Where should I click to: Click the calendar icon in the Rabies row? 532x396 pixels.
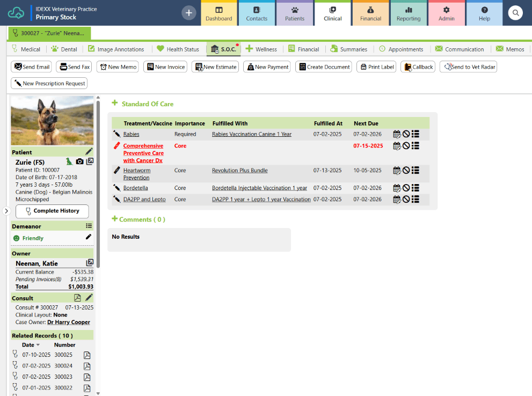click(397, 134)
